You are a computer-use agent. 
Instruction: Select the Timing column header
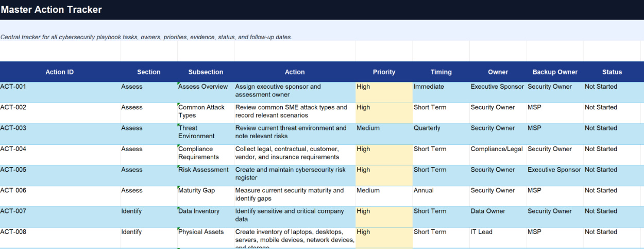pos(441,72)
